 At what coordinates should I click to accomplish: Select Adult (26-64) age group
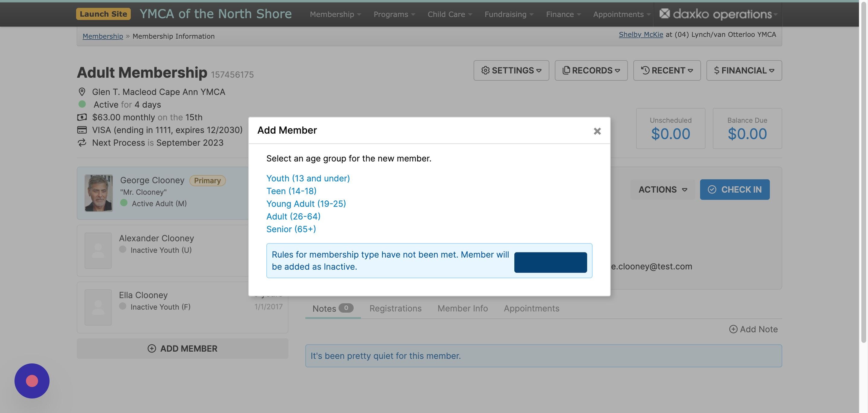[293, 216]
